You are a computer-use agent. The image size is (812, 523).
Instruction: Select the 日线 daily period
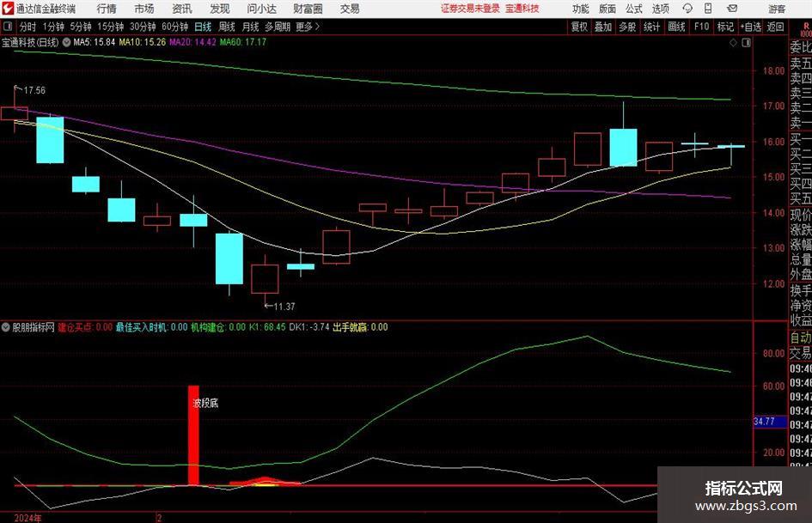203,27
